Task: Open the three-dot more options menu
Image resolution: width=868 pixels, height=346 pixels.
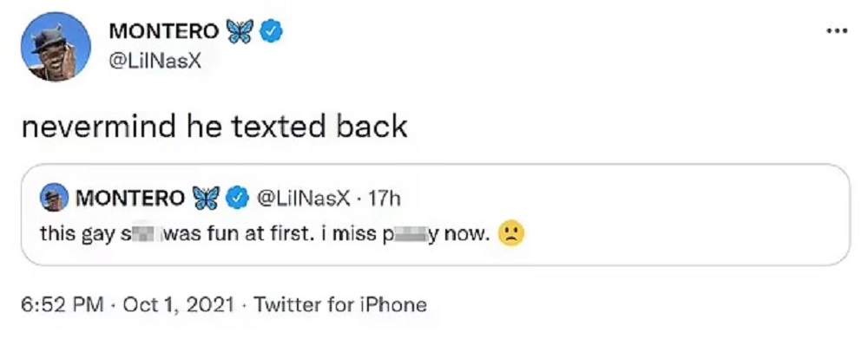Action: coord(837,31)
